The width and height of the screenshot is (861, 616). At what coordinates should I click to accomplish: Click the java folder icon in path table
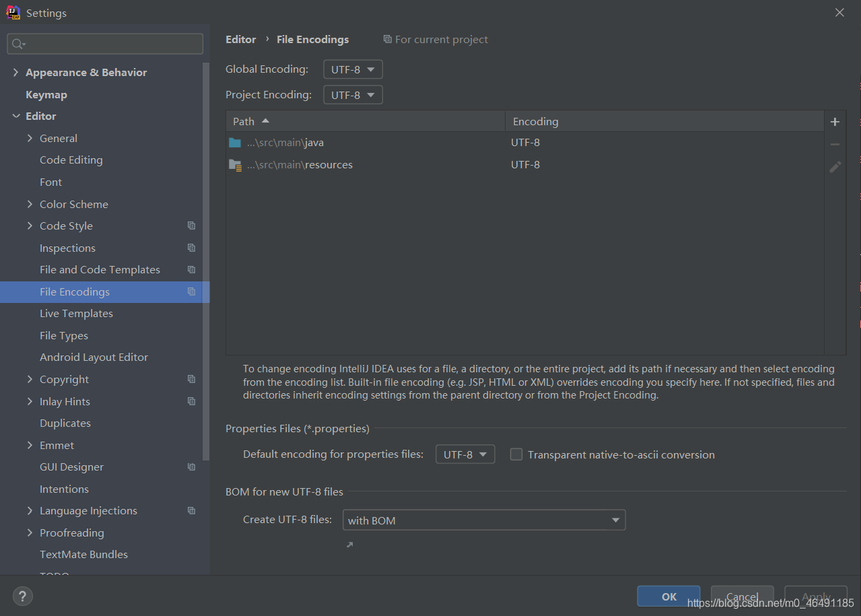[235, 143]
